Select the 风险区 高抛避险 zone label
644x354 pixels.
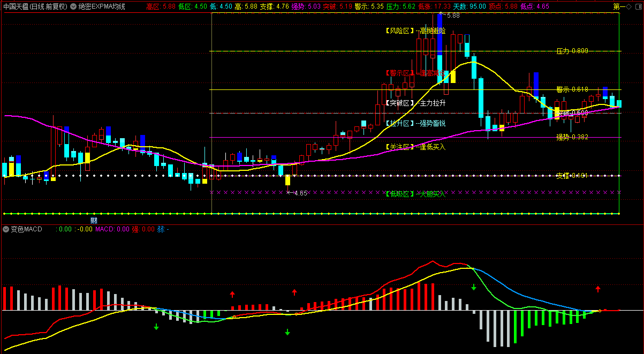point(415,31)
